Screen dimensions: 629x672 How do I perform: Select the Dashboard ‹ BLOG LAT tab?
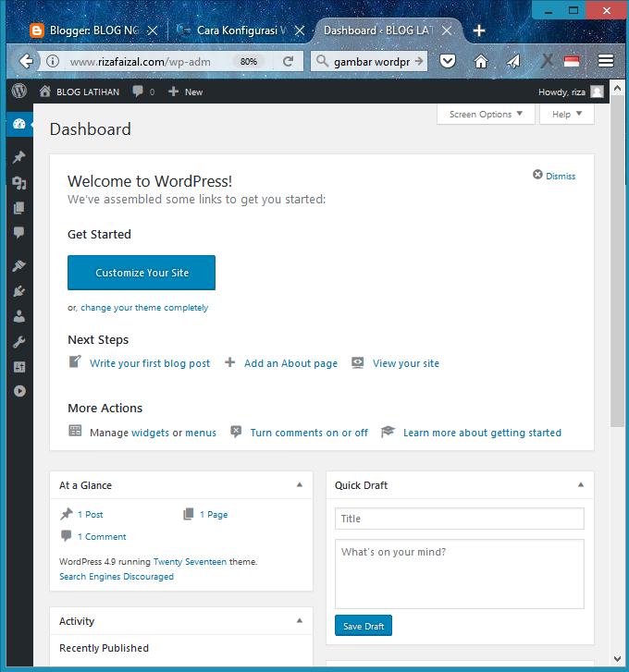click(x=379, y=31)
